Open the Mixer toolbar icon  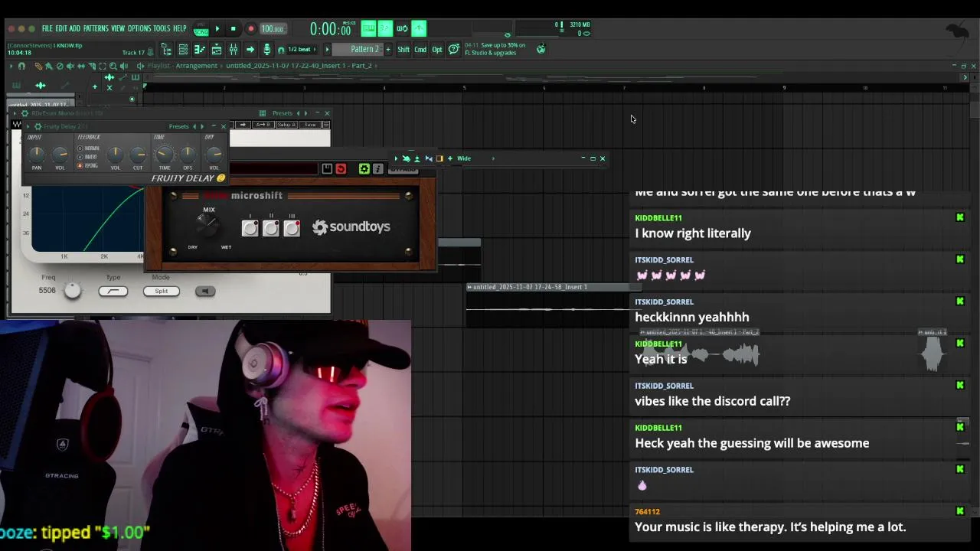tap(234, 50)
